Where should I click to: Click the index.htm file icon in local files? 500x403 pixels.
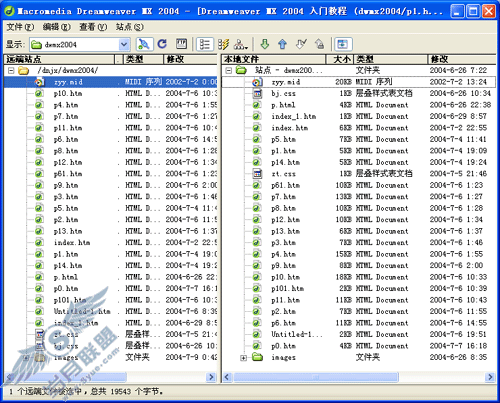pos(257,128)
